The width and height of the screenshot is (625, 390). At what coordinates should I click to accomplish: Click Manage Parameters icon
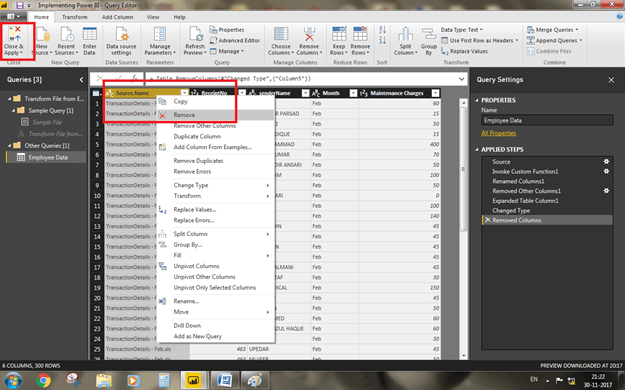(x=160, y=33)
